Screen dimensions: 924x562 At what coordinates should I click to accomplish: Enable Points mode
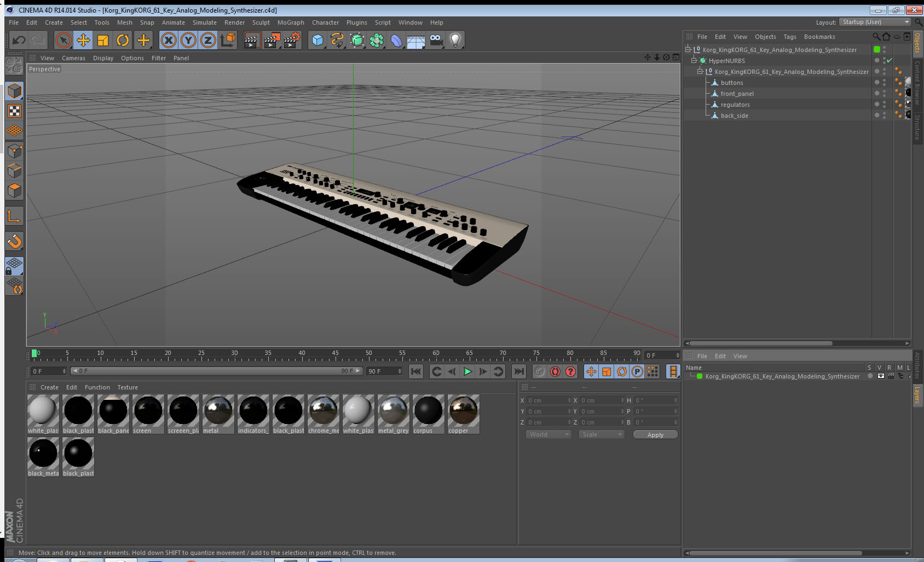tap(15, 151)
